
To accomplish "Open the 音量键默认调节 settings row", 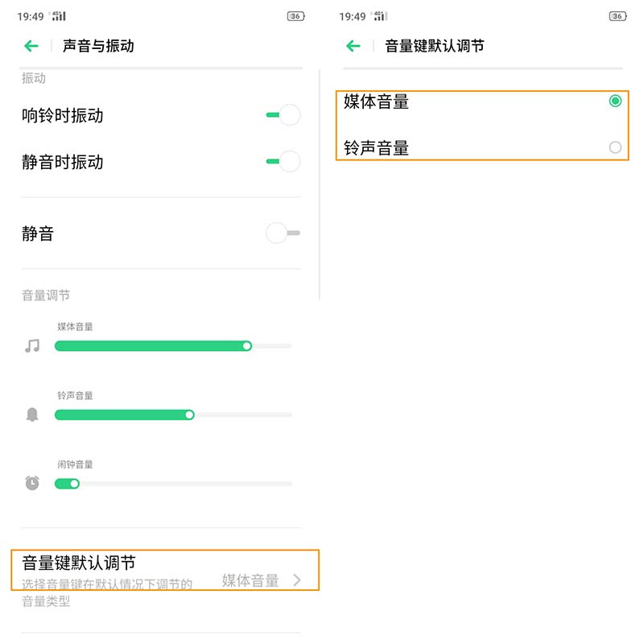I will click(121, 563).
